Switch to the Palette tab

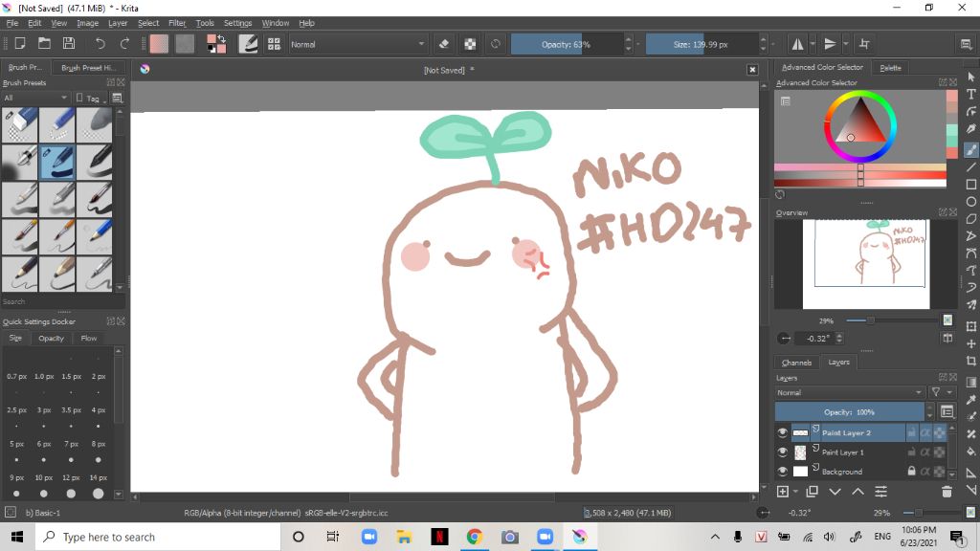[890, 68]
